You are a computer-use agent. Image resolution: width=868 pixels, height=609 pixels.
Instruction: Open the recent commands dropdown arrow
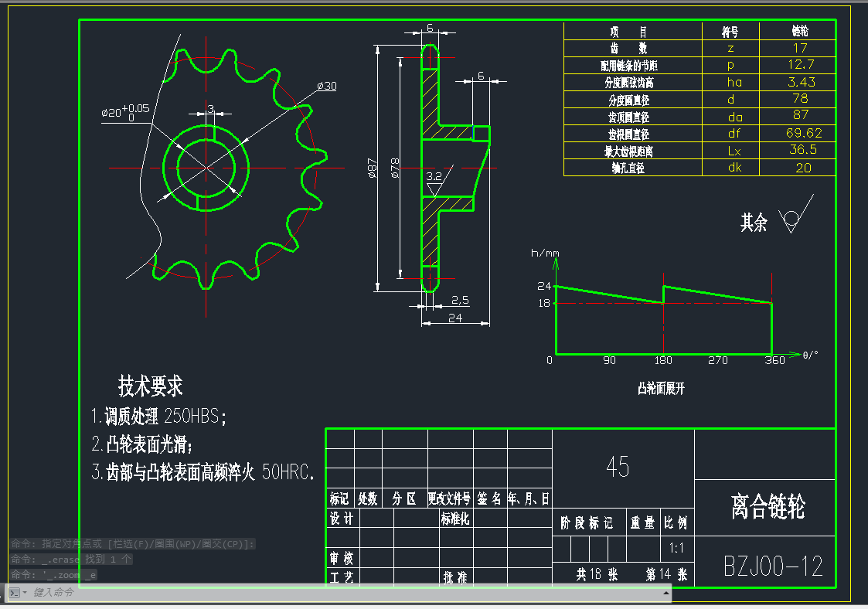pos(25,593)
